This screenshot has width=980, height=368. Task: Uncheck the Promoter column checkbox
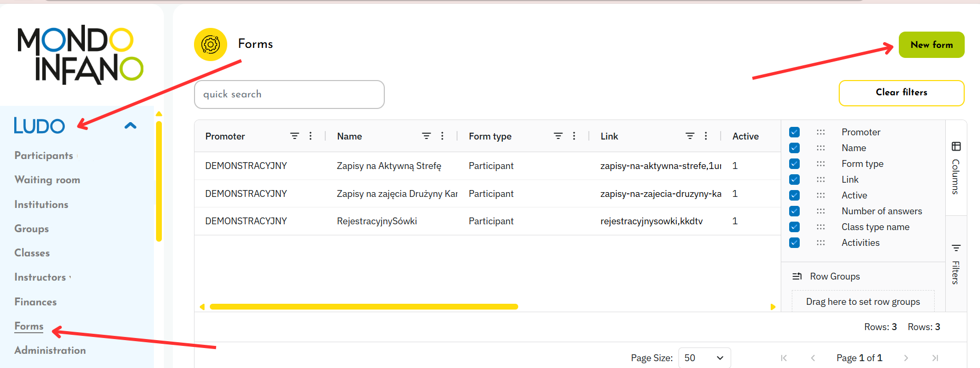794,132
